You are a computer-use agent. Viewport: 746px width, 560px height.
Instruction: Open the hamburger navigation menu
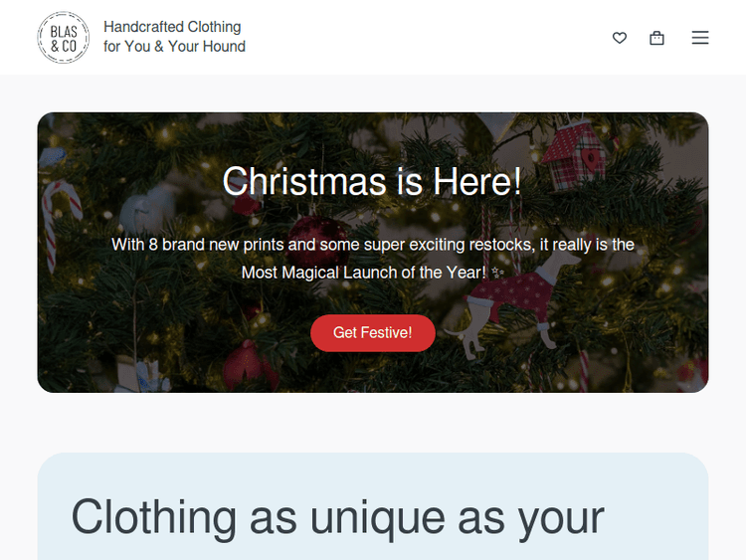coord(700,38)
